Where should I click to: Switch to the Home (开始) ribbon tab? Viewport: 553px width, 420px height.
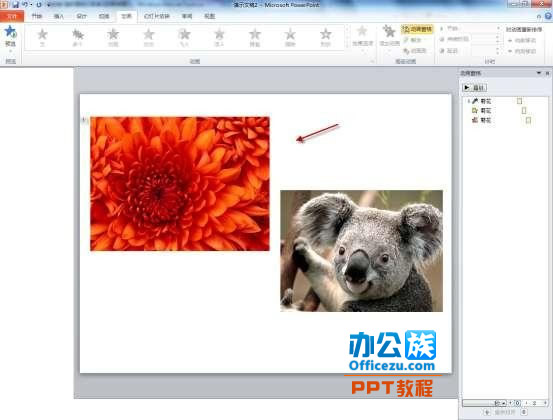pyautogui.click(x=37, y=16)
